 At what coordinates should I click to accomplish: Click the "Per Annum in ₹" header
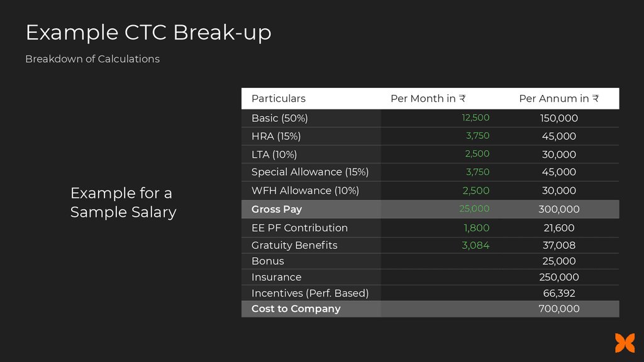coord(558,99)
